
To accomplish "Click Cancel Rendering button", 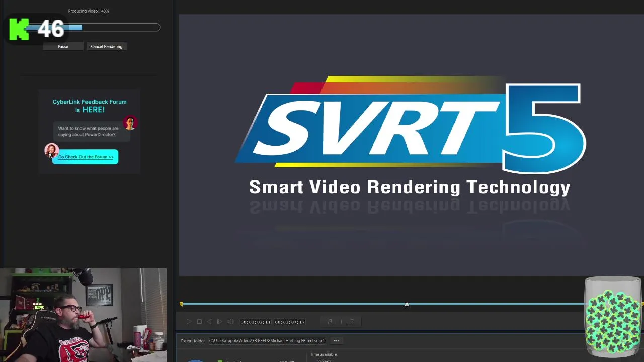I will (107, 46).
